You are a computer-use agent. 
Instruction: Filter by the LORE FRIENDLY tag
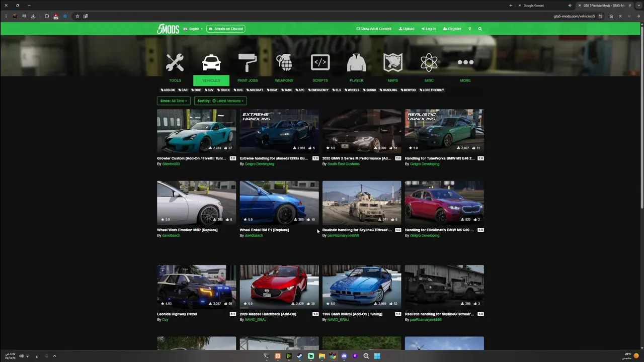(x=431, y=90)
